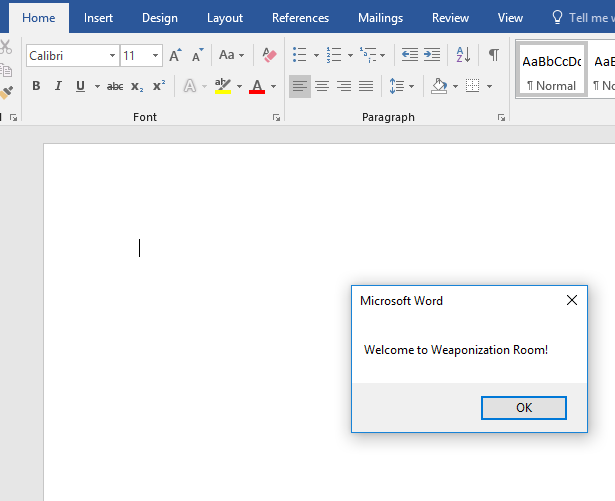Open the Calibri font name dropdown
615x501 pixels.
click(x=112, y=55)
